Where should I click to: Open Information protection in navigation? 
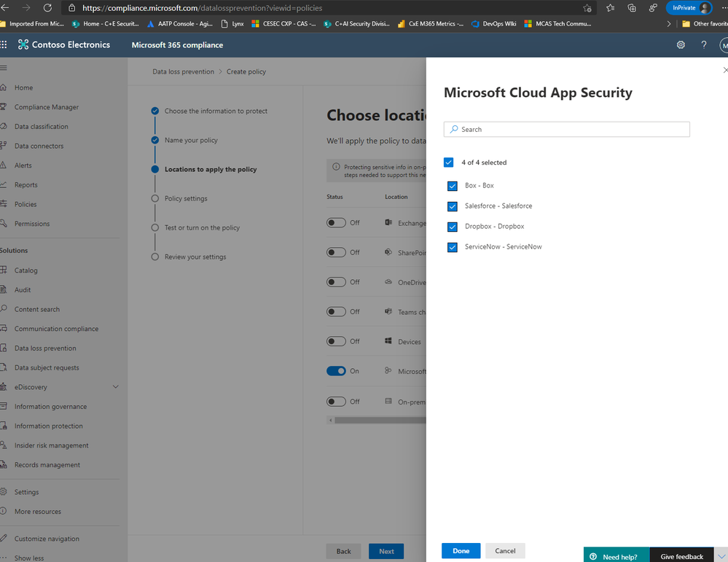[48, 426]
